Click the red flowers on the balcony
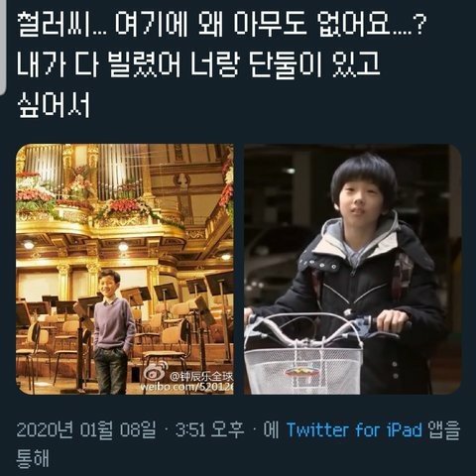476x476 pixels. [124, 205]
